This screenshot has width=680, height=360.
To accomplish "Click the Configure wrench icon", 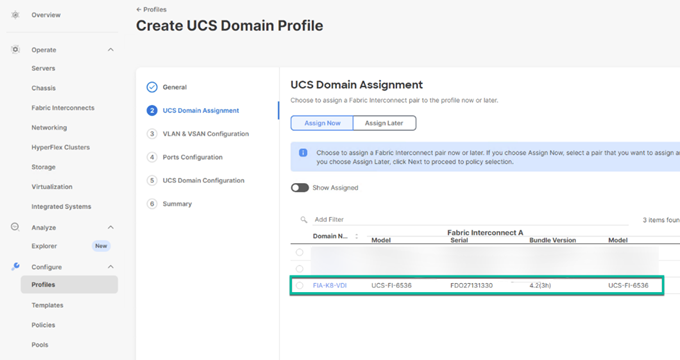I will coord(15,266).
